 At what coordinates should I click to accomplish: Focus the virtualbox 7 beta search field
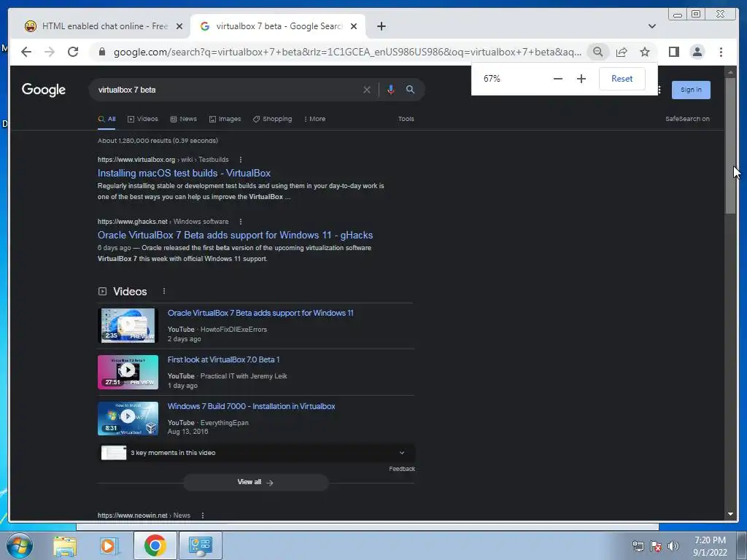pyautogui.click(x=226, y=90)
